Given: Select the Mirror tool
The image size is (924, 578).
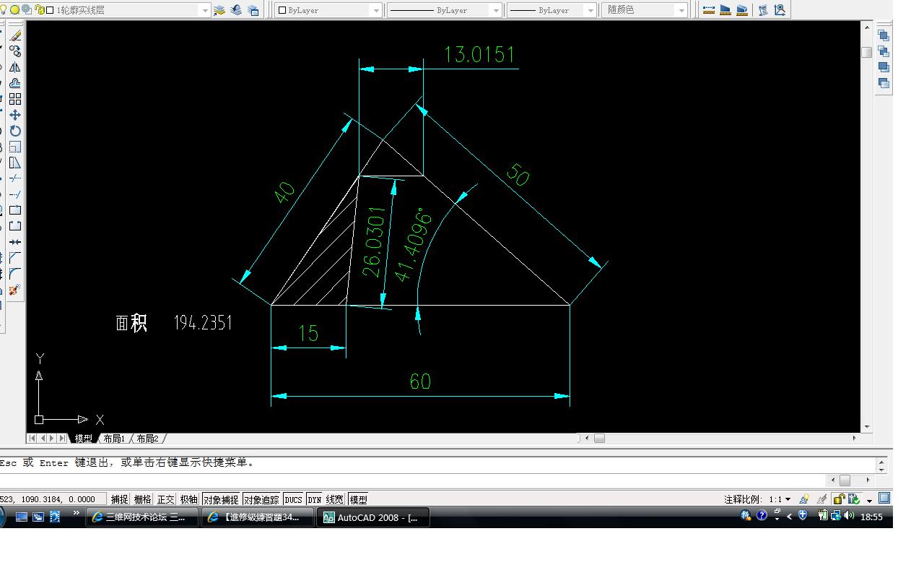Looking at the screenshot, I should pyautogui.click(x=15, y=67).
